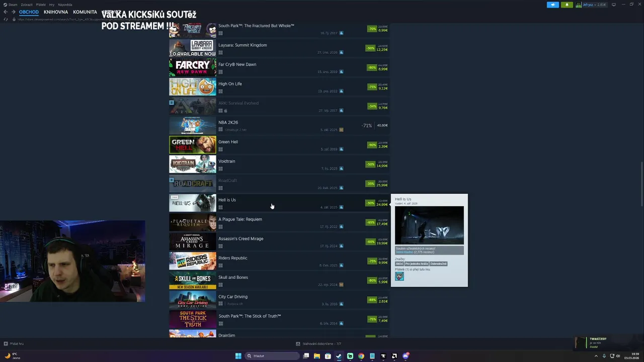
Task: Open ARK: Survival Evolved listing
Action: pos(279,106)
